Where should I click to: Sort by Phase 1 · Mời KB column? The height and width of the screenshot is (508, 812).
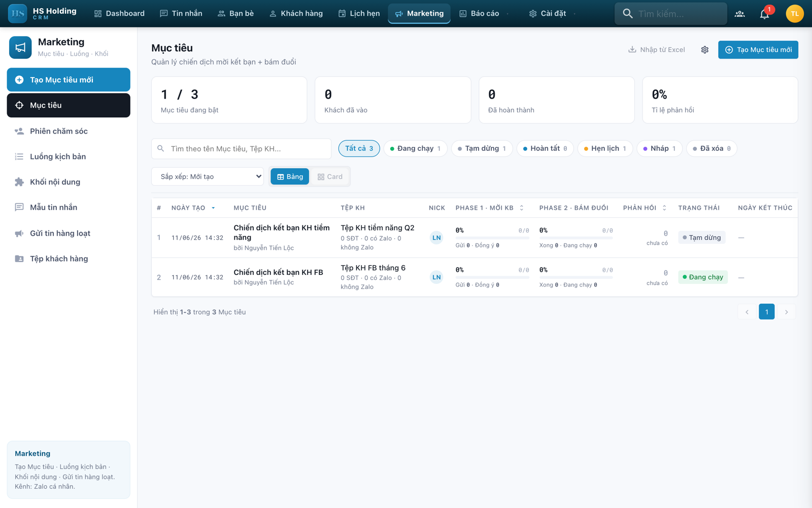point(489,208)
